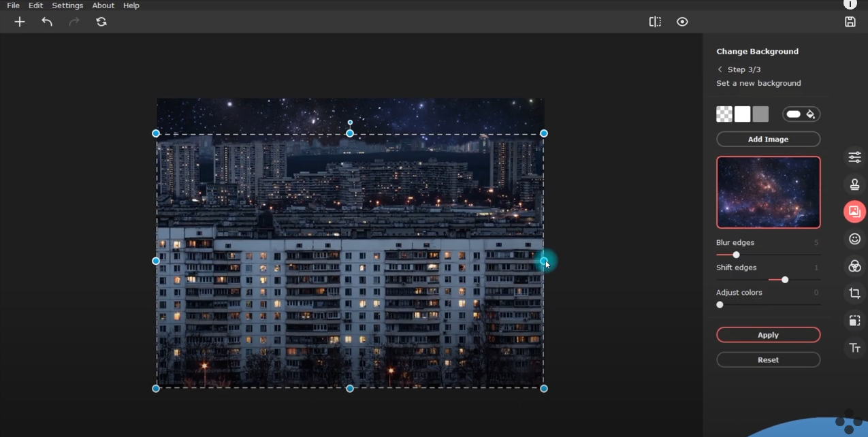Go back using the Step 3/3 chevron

pos(720,69)
